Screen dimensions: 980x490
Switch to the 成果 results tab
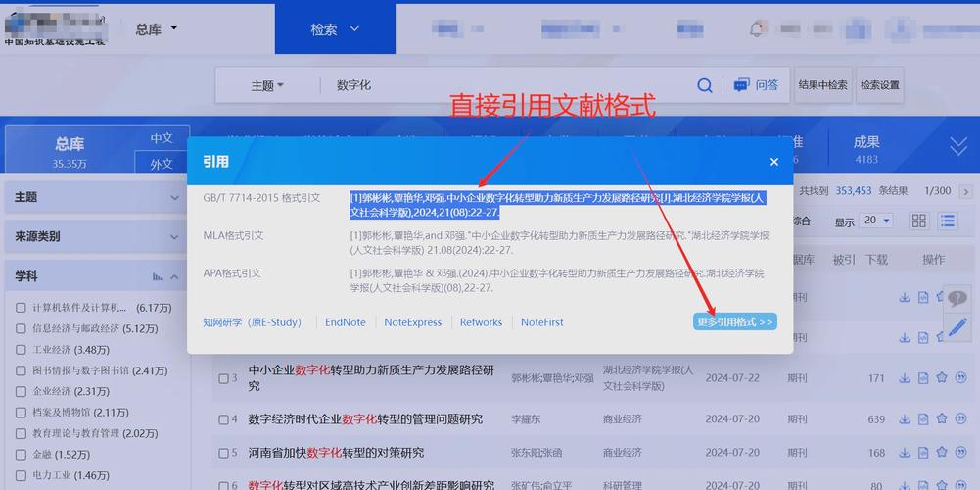(866, 149)
